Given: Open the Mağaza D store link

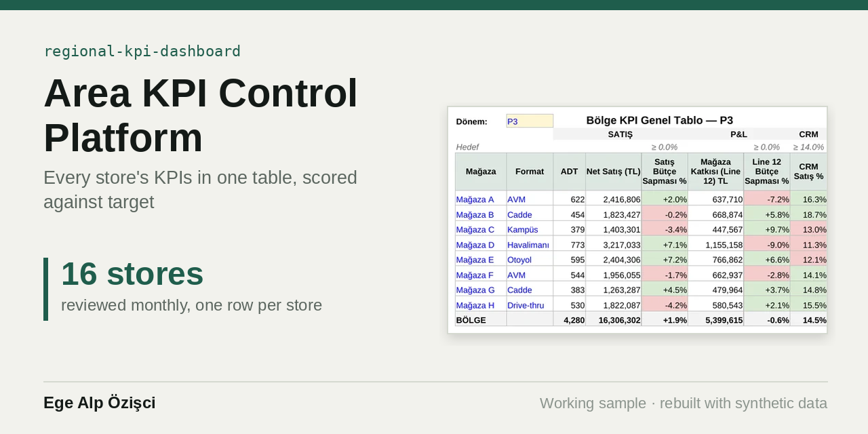Looking at the screenshot, I should (x=475, y=245).
